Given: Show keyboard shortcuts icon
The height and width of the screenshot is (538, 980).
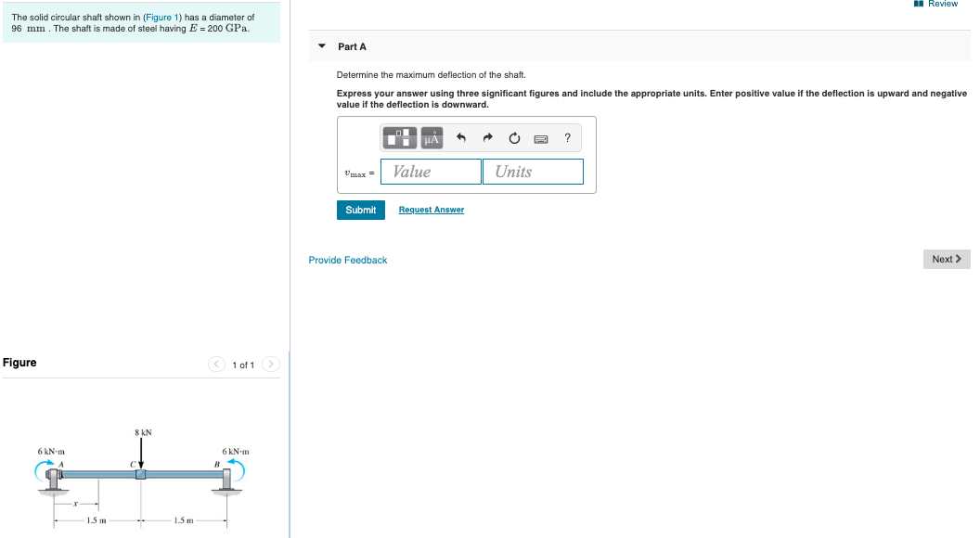Looking at the screenshot, I should [x=541, y=139].
